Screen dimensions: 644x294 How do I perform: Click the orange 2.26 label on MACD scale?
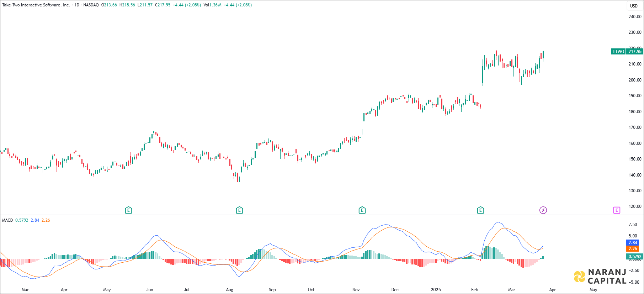click(x=633, y=249)
